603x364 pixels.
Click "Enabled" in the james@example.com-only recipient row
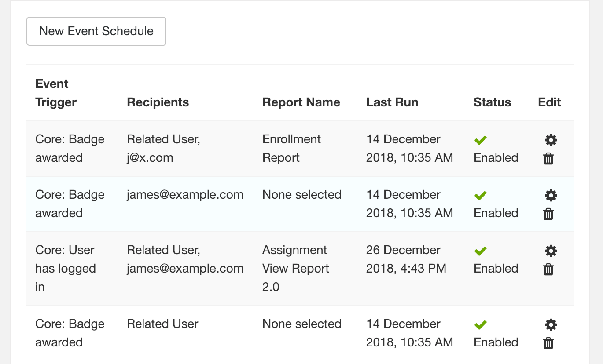tap(496, 213)
